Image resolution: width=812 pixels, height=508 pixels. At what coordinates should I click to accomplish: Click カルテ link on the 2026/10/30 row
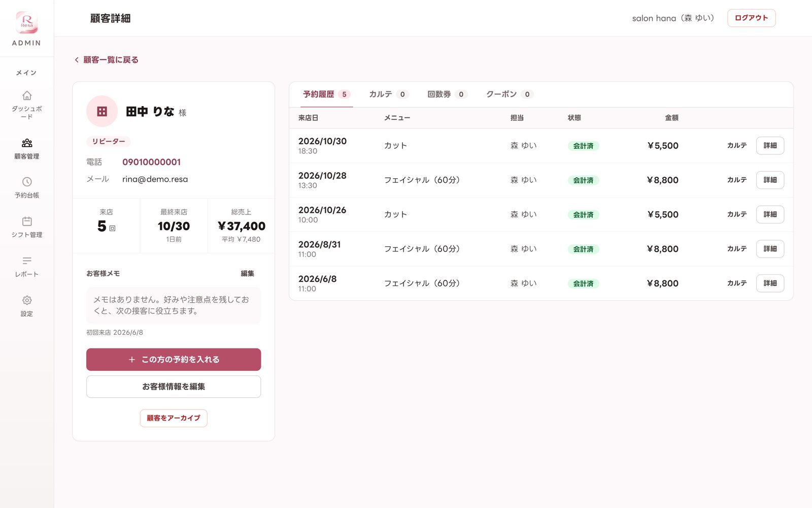pos(737,146)
